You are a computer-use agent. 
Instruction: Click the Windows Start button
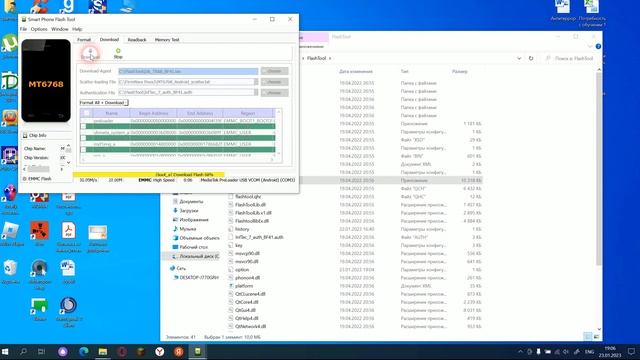point(5,351)
